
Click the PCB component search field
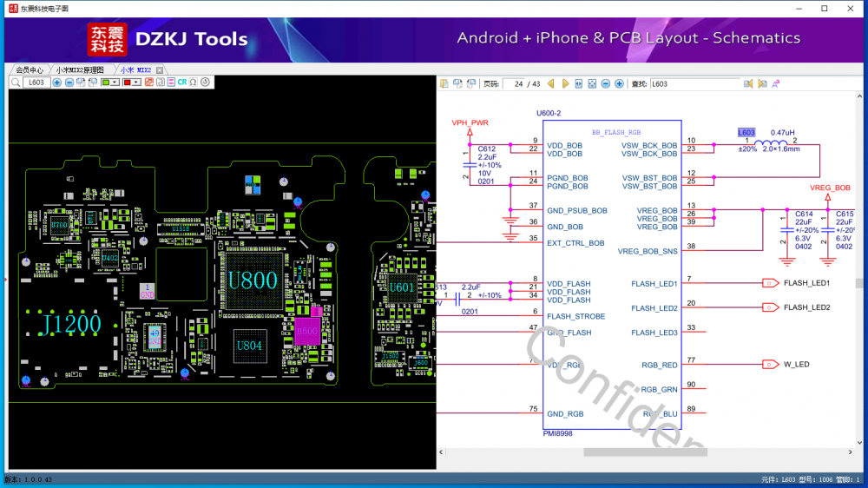click(36, 82)
